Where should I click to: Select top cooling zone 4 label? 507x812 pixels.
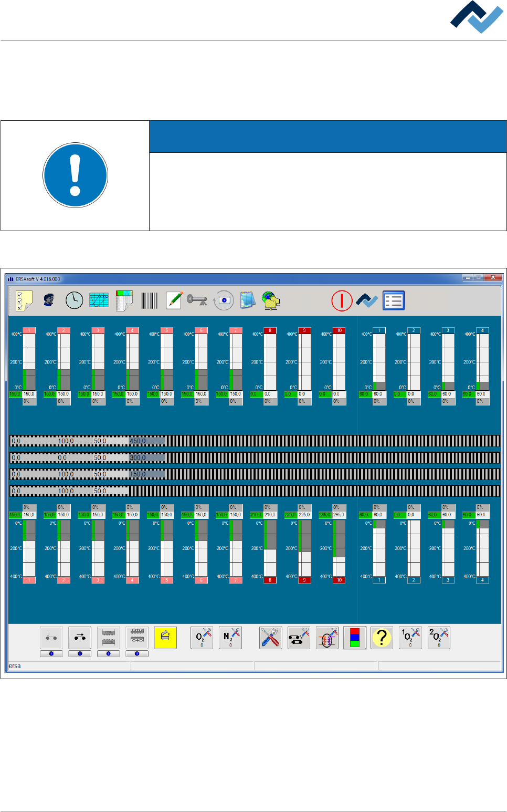point(483,330)
